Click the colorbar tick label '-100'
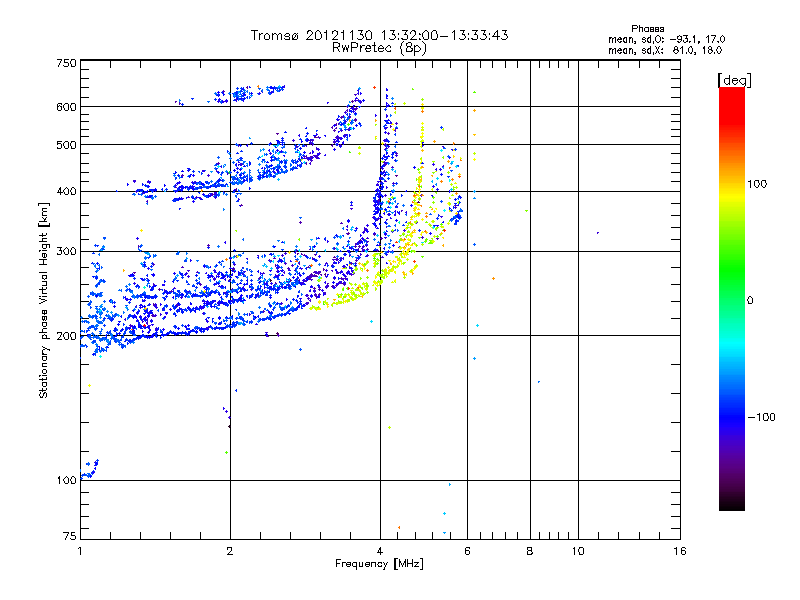 [761, 417]
